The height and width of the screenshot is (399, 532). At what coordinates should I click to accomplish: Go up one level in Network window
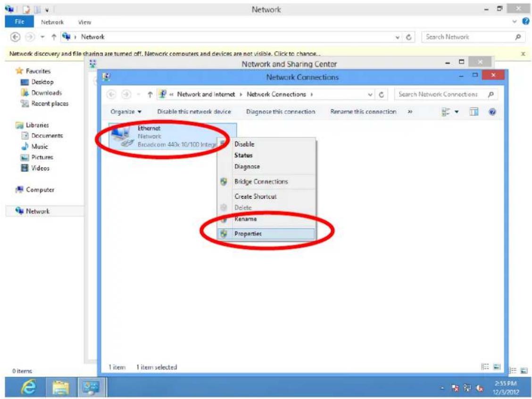point(54,37)
